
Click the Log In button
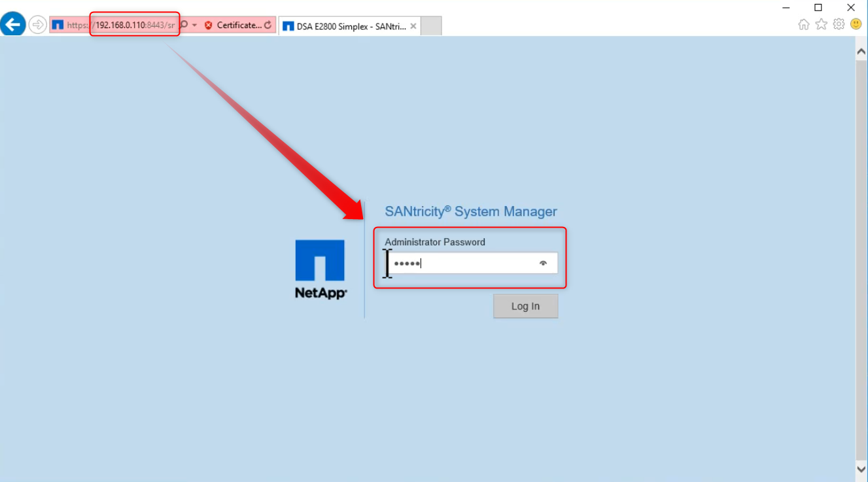point(526,306)
